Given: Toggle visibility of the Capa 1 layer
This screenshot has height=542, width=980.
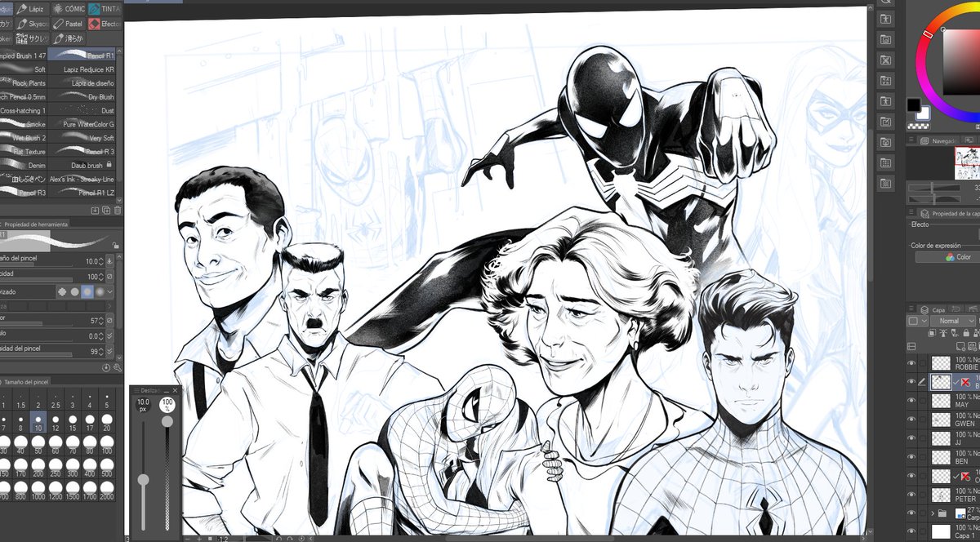Looking at the screenshot, I should tap(911, 531).
